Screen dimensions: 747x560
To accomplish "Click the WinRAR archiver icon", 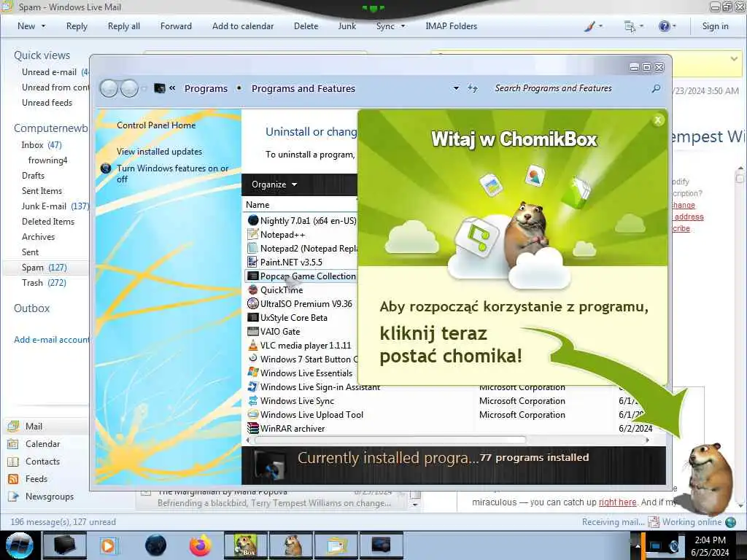I will tap(253, 428).
